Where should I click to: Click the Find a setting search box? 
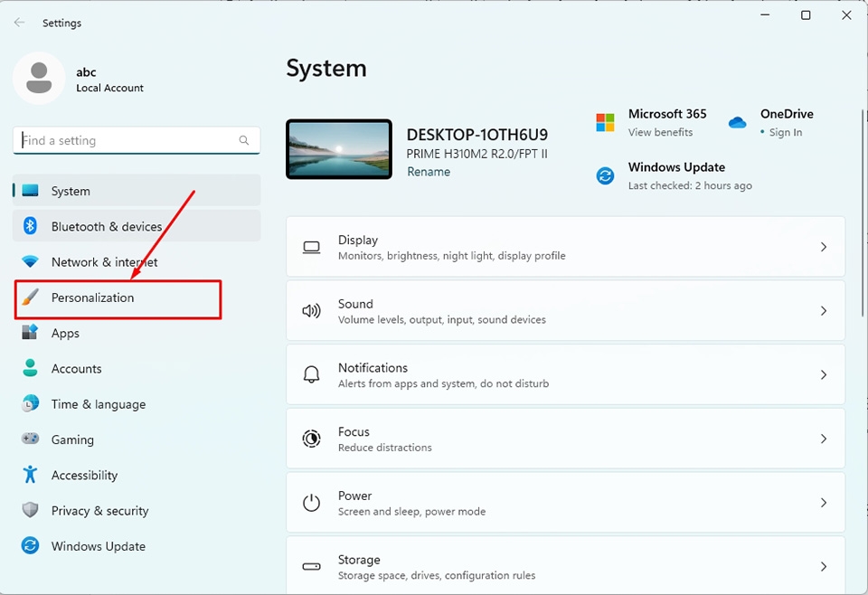(136, 140)
